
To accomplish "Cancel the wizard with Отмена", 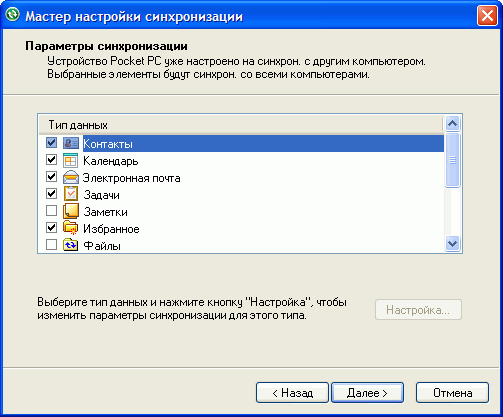I will click(x=452, y=393).
